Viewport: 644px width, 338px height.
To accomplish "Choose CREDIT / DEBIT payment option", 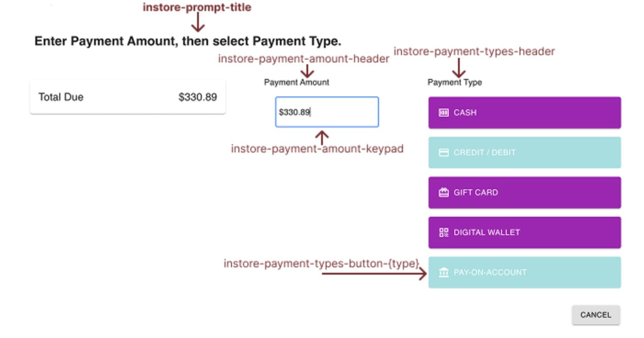I will 524,152.
